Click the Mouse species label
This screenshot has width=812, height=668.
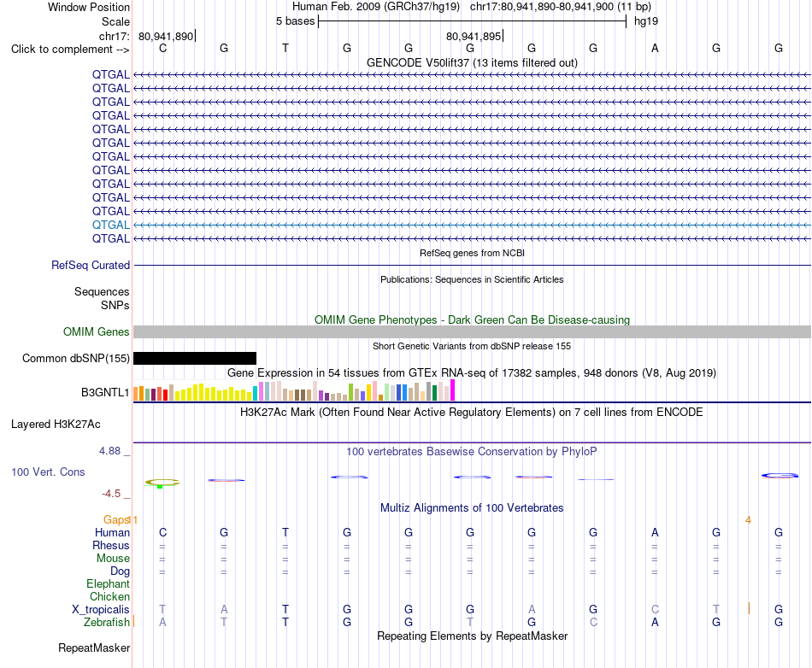(113, 559)
